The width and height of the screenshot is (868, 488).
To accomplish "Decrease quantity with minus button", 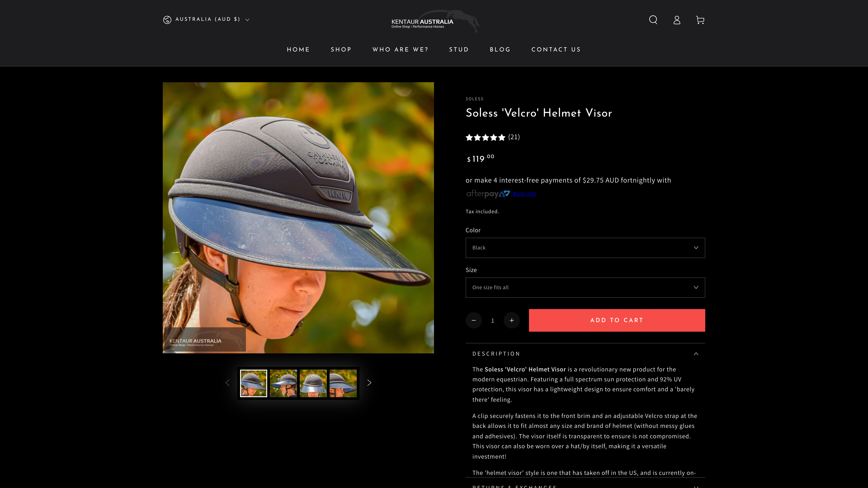I will pos(473,320).
